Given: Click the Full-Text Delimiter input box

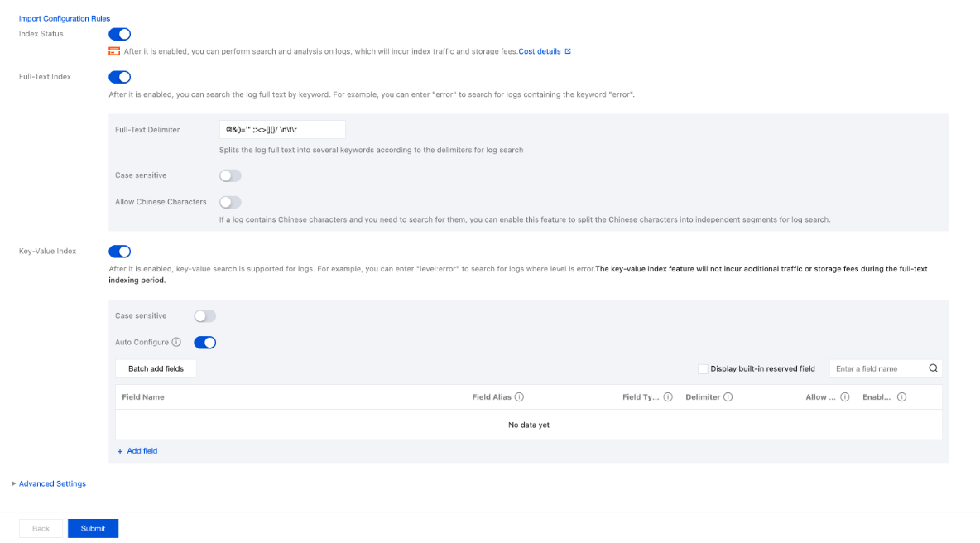Looking at the screenshot, I should point(281,130).
